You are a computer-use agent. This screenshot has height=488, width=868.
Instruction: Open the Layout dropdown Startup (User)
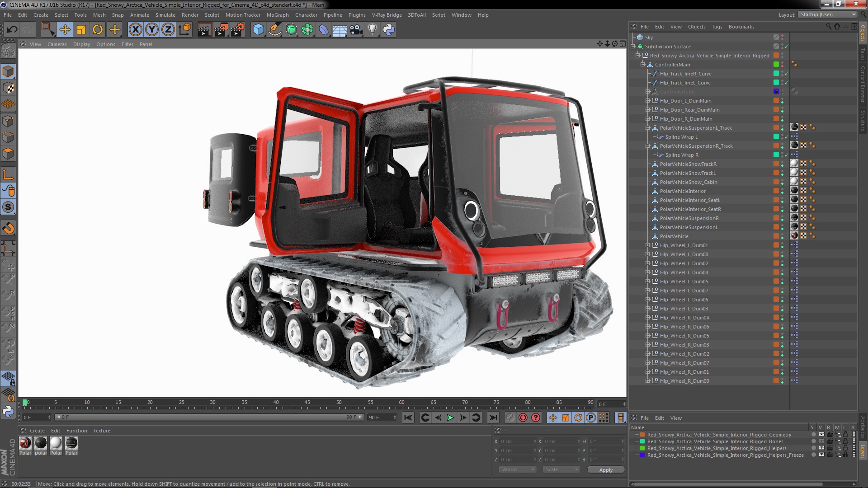coord(827,14)
